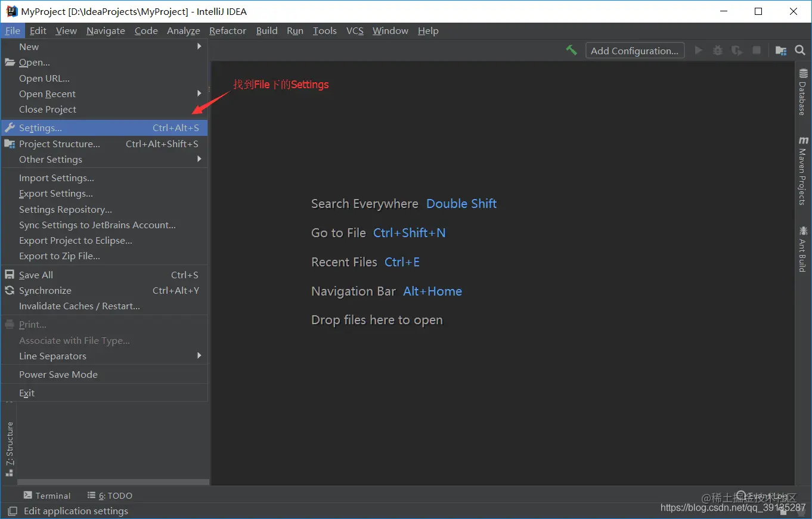Open the Edit menu
812x519 pixels.
tap(38, 30)
